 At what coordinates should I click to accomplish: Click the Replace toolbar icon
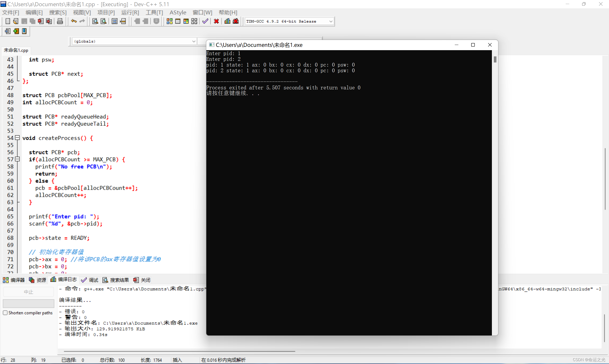[103, 21]
